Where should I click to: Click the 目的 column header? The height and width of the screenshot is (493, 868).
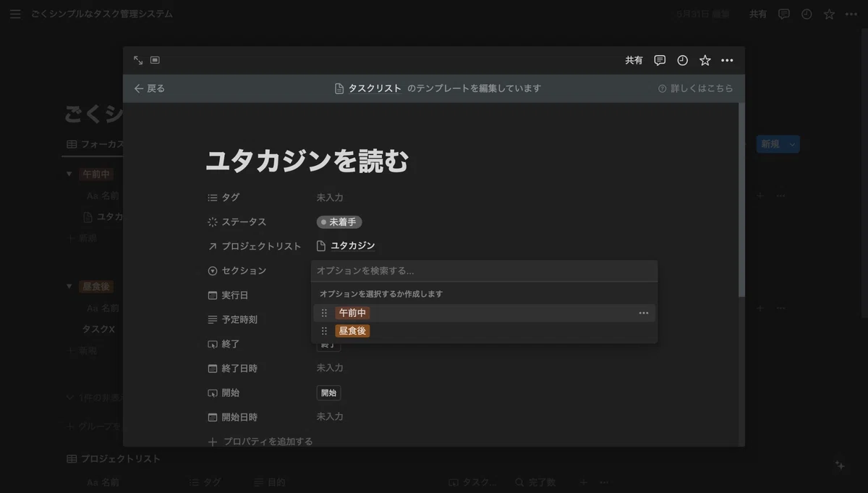pyautogui.click(x=270, y=482)
